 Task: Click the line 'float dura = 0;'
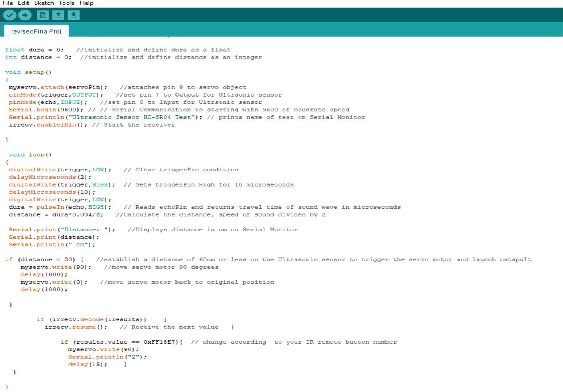34,50
